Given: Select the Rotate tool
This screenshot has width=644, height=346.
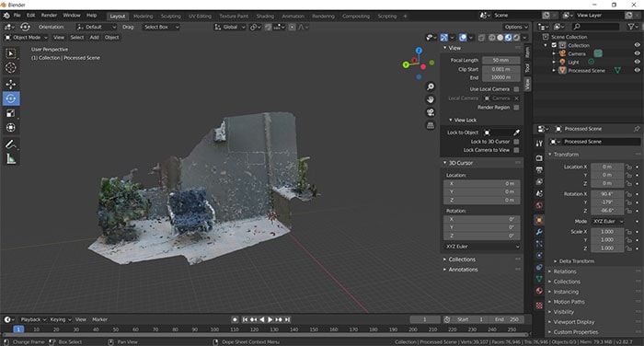Looking at the screenshot, I should point(11,98).
